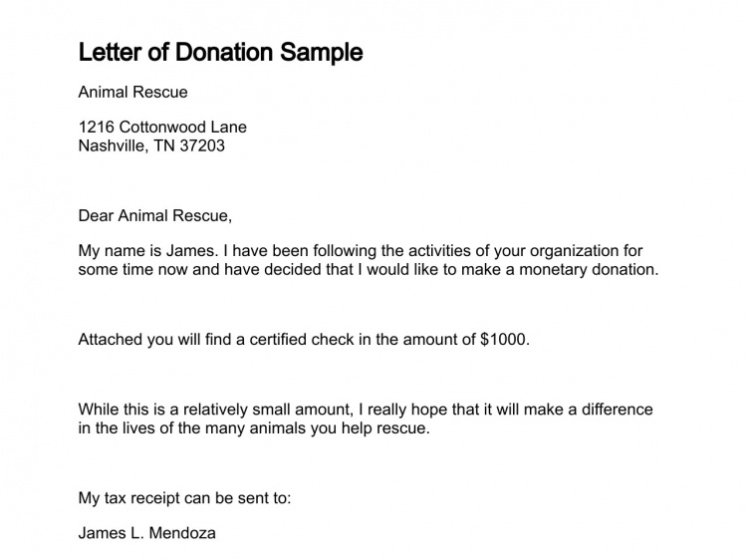The image size is (747, 560).
Task: Click the word 'organization' in the first paragraph
Action: [574, 251]
